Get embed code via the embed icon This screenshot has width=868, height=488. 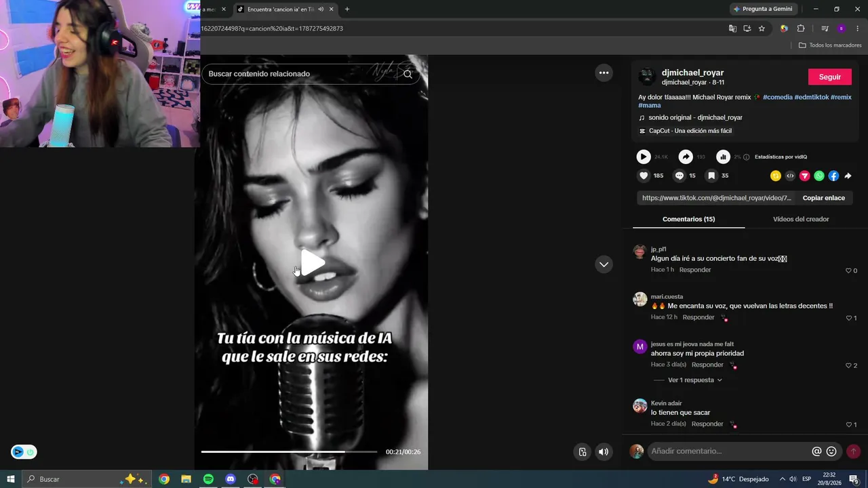[790, 176]
